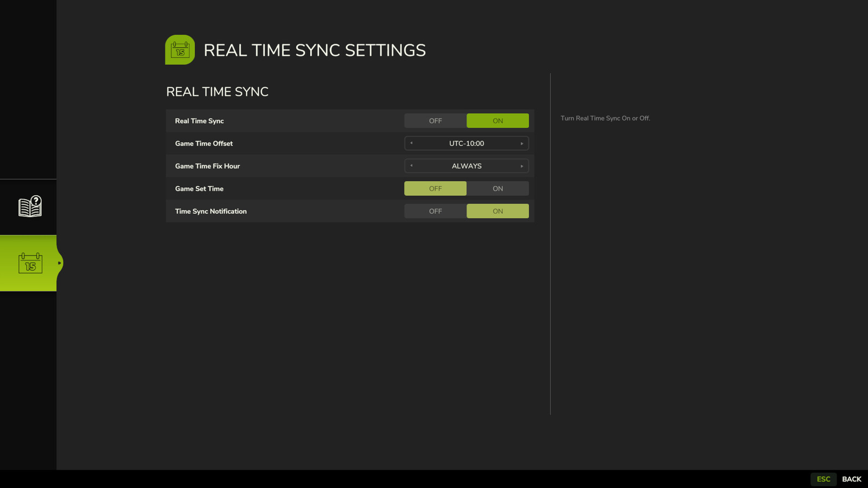Select OFF for Game Set Time
Screen dimensions: 868x488
(435, 188)
